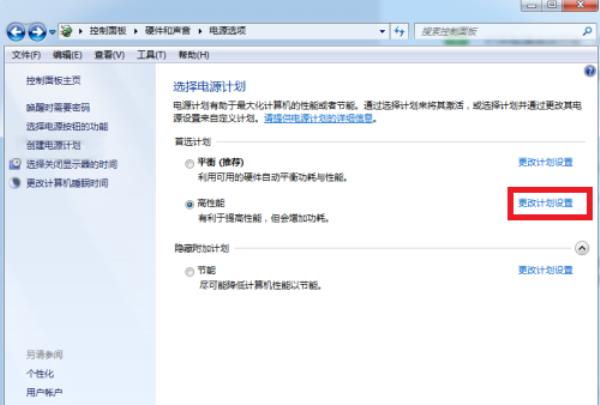Click the 选择电源计划 heading text
Image resolution: width=600 pixels, height=405 pixels.
pyautogui.click(x=209, y=87)
